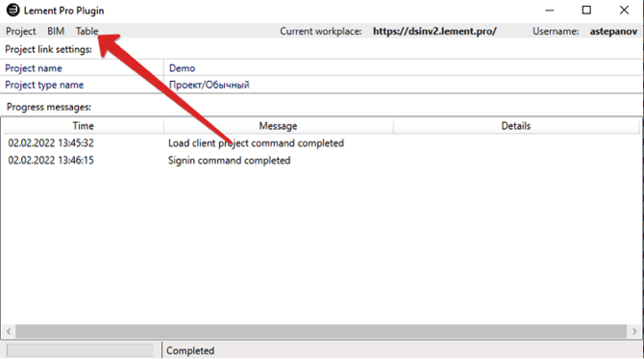
Task: Click the Lement Pro Plugin logo icon
Action: (12, 10)
